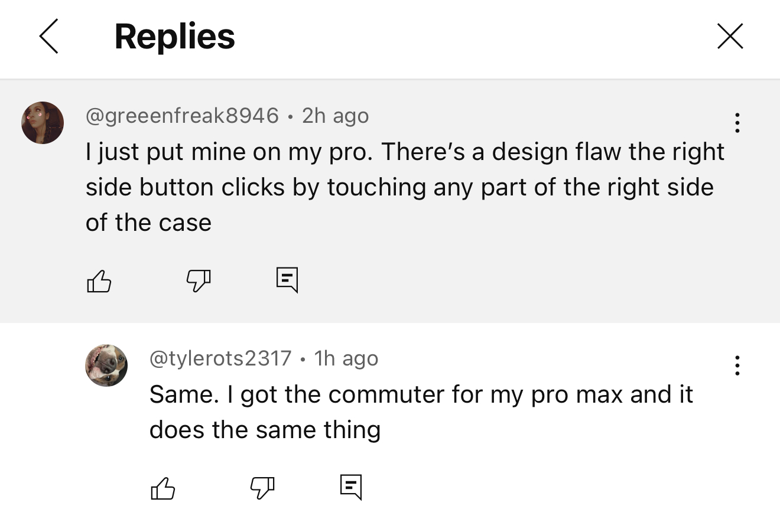Open options menu for @tylerots2317's reply

pyautogui.click(x=737, y=365)
